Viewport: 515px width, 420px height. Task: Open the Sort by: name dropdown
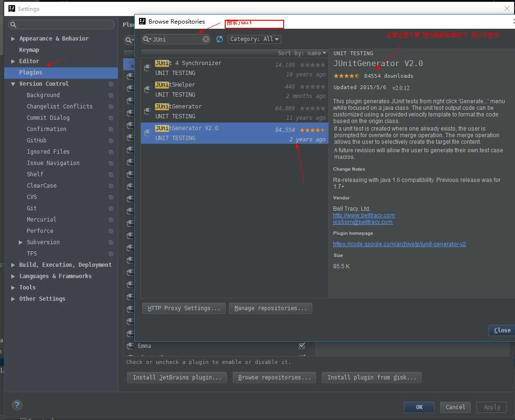[302, 53]
